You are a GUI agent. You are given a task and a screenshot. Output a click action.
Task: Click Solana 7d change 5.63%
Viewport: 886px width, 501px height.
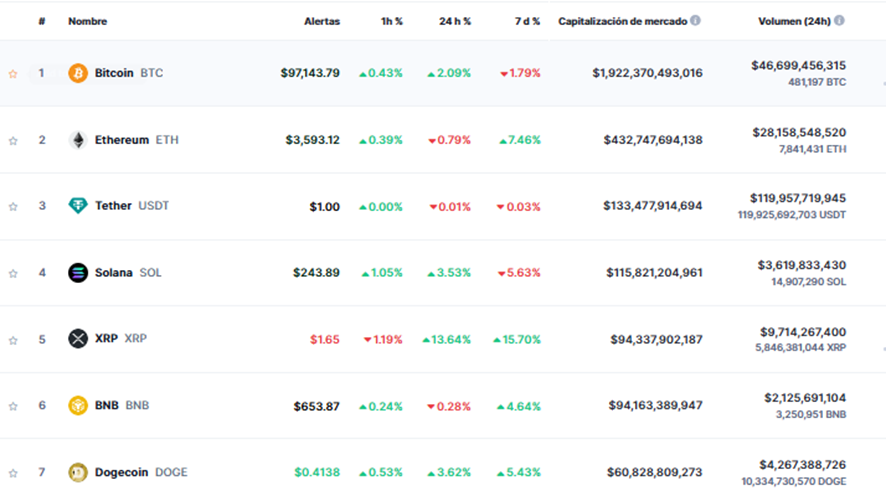click(x=519, y=273)
